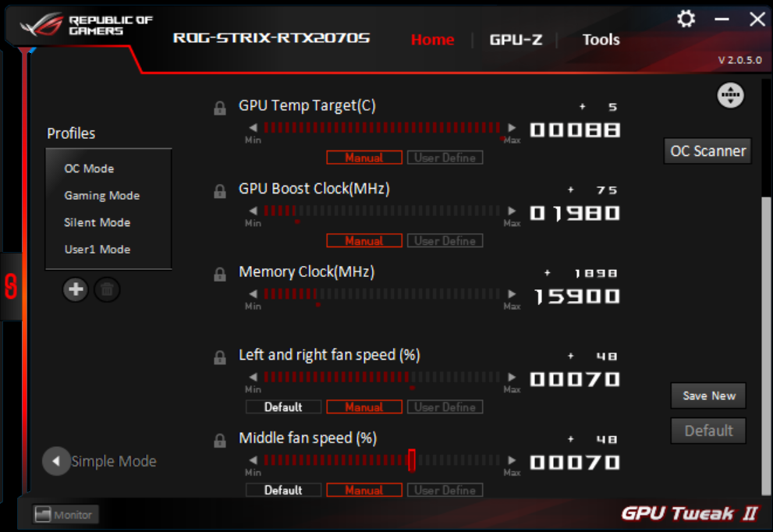Increase Middle fan speed with right arrow

point(512,460)
